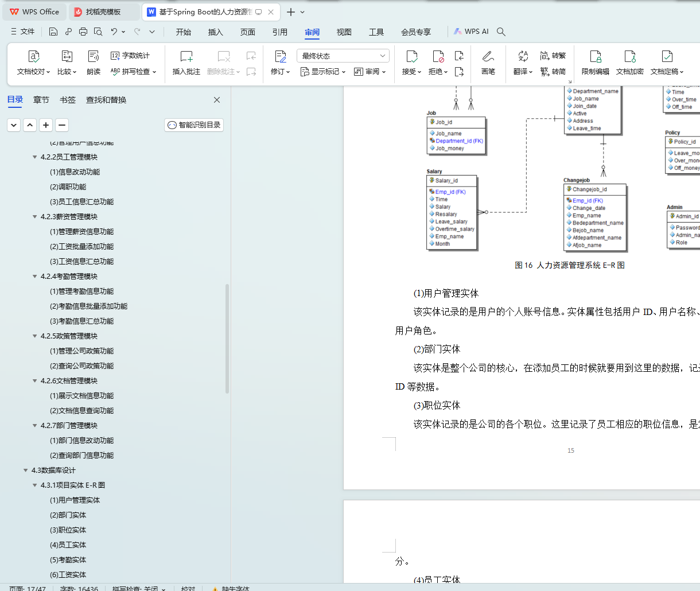Screen dimensions: 700x591
Task: Switch to 查找和替换 tab in navigation pane
Action: point(106,100)
